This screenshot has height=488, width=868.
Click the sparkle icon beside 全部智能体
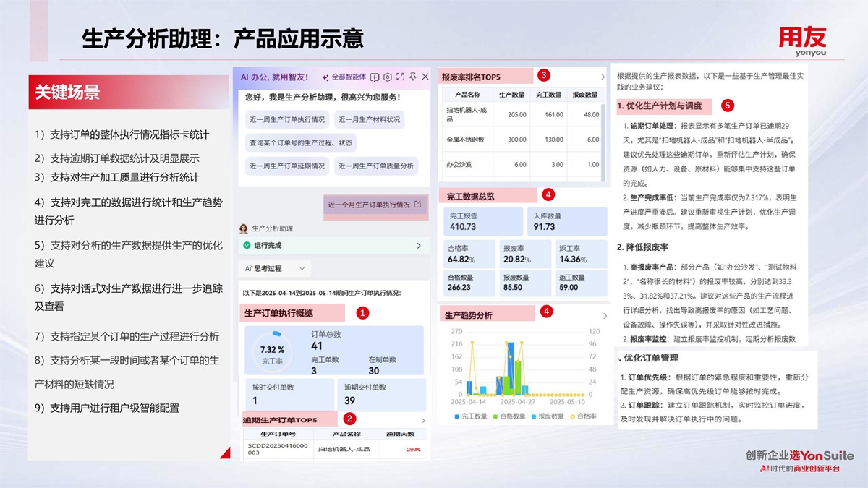[x=325, y=77]
